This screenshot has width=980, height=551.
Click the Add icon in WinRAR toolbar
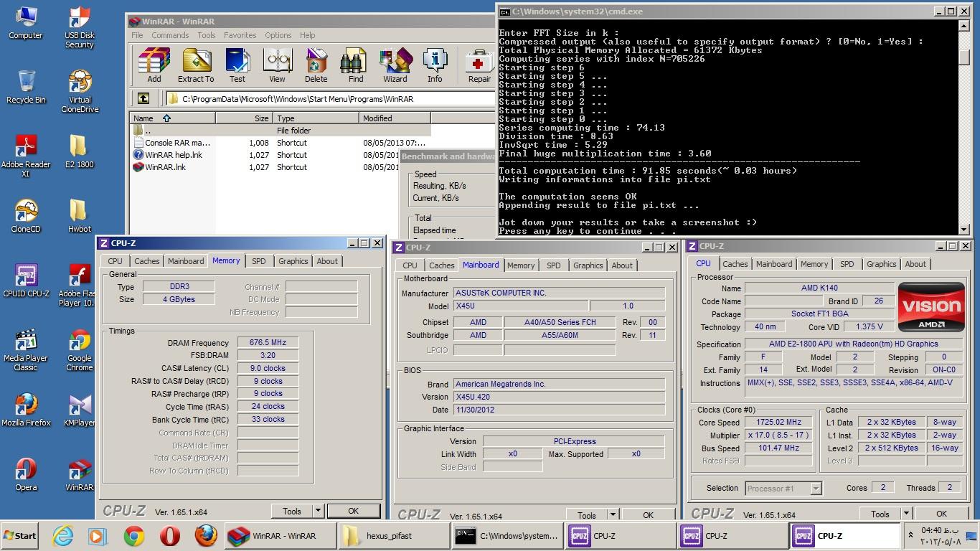154,65
